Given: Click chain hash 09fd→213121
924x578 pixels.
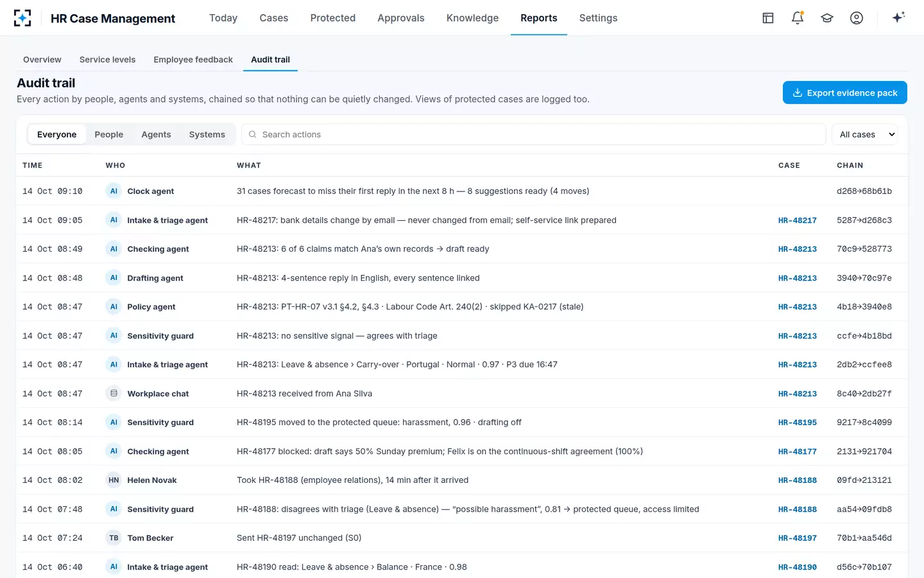Looking at the screenshot, I should [x=864, y=480].
